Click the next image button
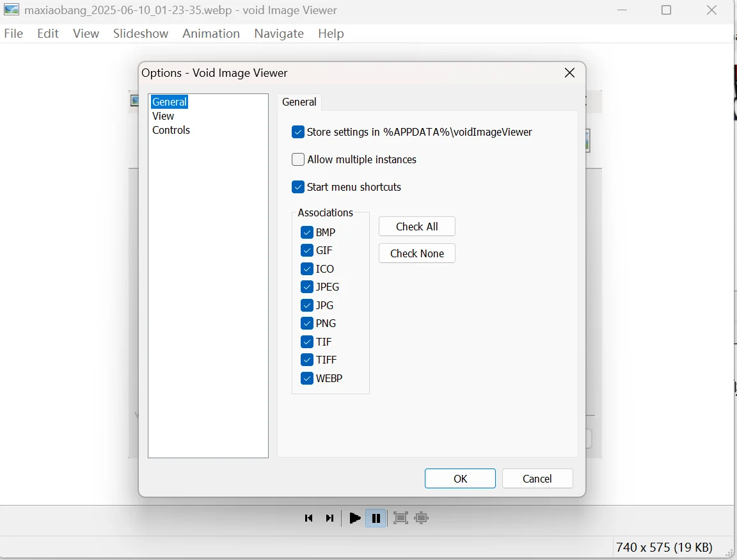The height and width of the screenshot is (560, 737). pyautogui.click(x=329, y=518)
